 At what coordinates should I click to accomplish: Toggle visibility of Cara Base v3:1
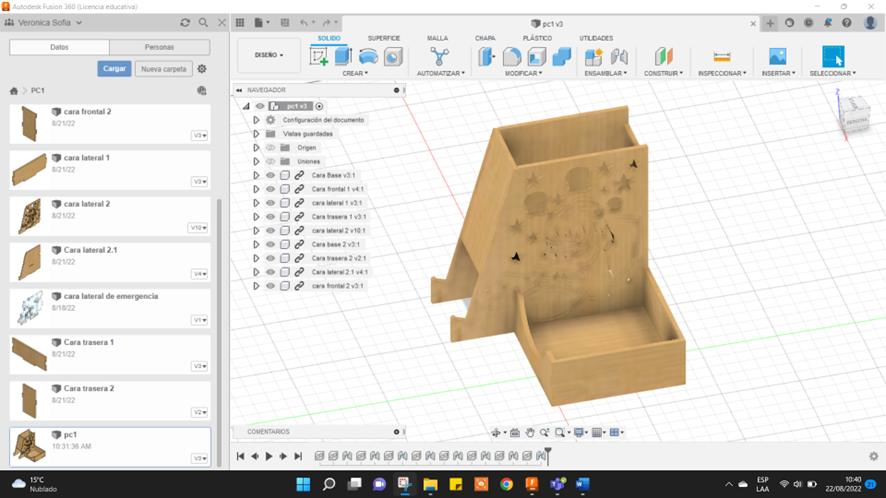(271, 175)
